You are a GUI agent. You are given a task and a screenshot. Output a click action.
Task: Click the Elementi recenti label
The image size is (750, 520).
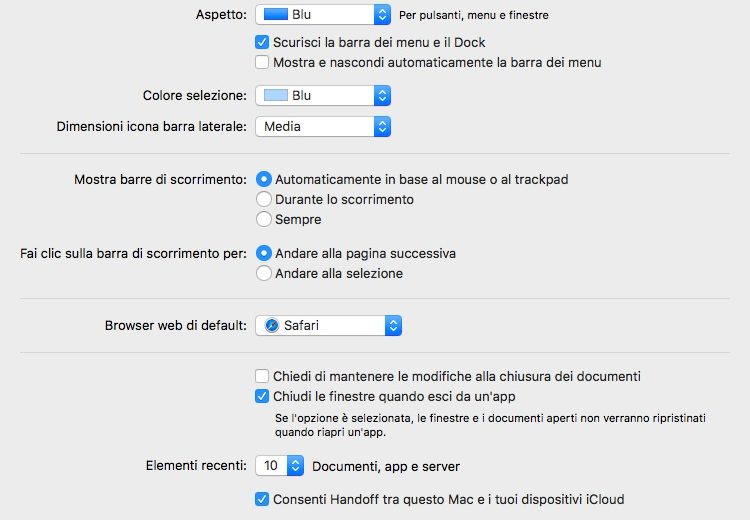click(196, 466)
